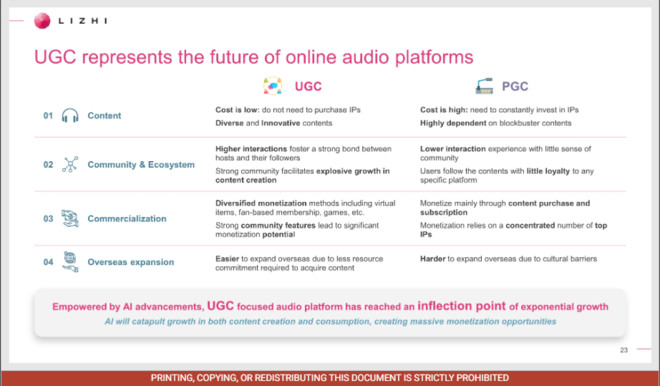
Task: Click the Commercialization row label
Action: pyautogui.click(x=127, y=218)
